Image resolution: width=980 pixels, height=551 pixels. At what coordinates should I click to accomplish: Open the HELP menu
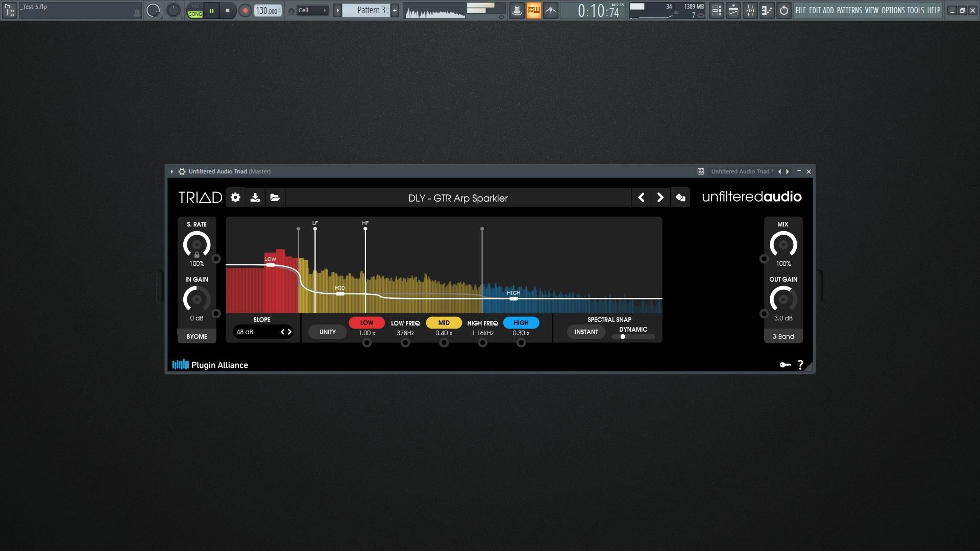[x=934, y=10]
